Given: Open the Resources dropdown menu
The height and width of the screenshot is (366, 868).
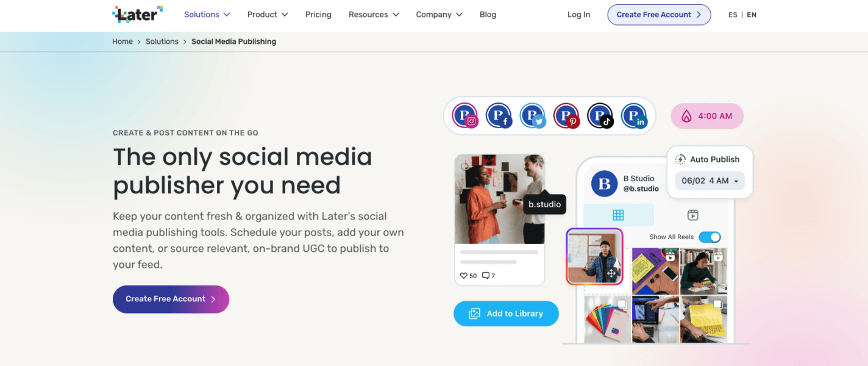Looking at the screenshot, I should pos(373,14).
